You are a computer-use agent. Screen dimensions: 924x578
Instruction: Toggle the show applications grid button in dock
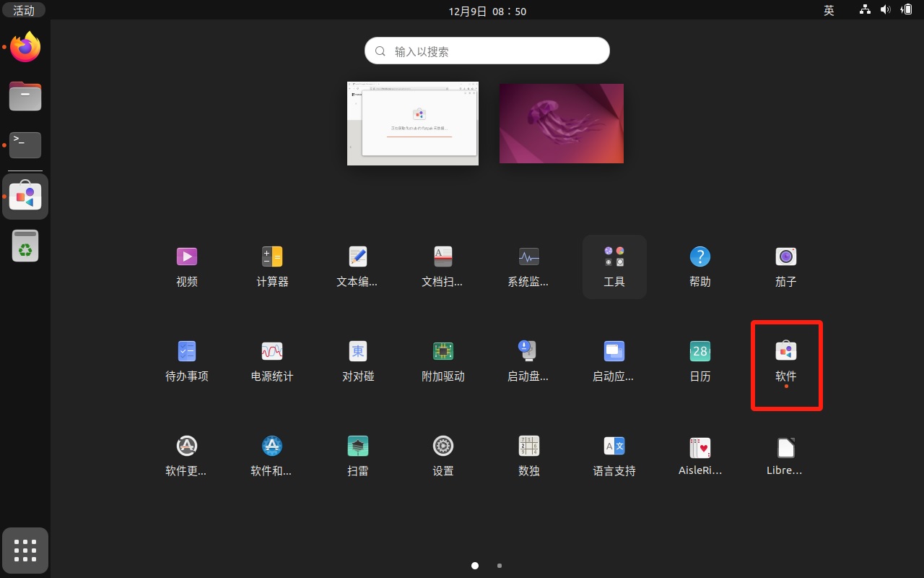point(25,551)
